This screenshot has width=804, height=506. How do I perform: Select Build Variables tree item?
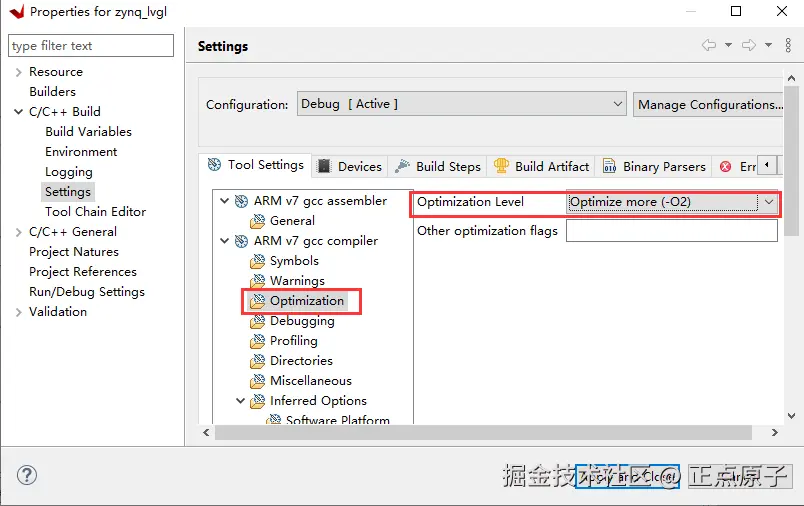pos(88,132)
